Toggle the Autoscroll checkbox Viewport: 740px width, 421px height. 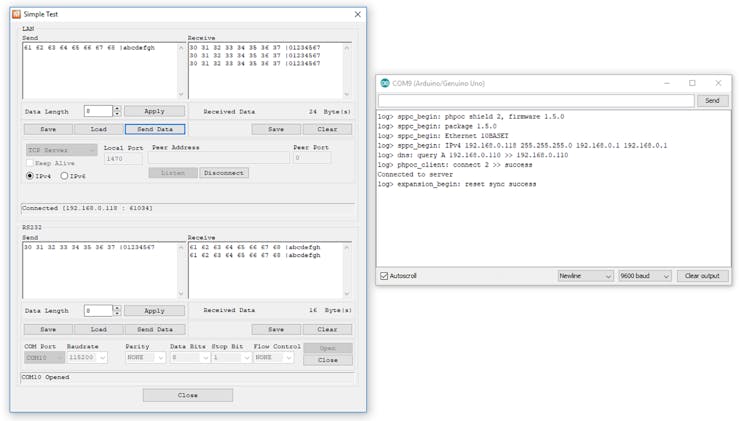[x=385, y=276]
